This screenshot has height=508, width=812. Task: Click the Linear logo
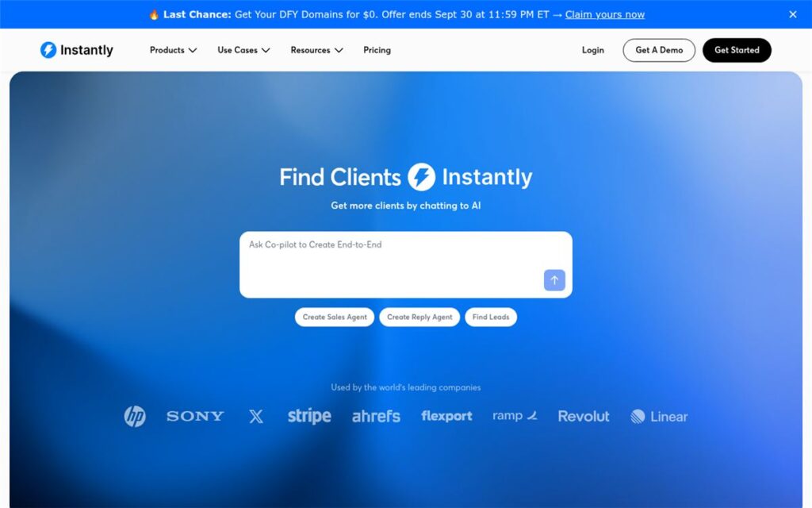pyautogui.click(x=659, y=416)
